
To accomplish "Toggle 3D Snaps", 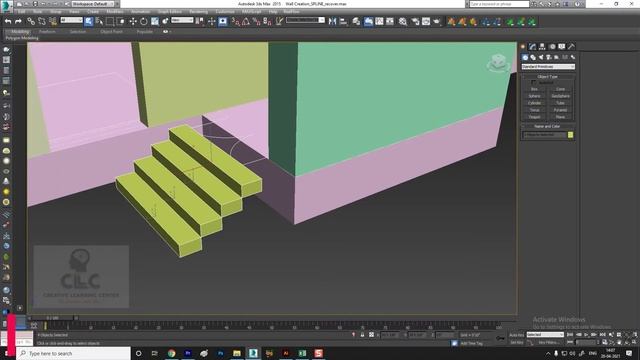I will coord(236,21).
